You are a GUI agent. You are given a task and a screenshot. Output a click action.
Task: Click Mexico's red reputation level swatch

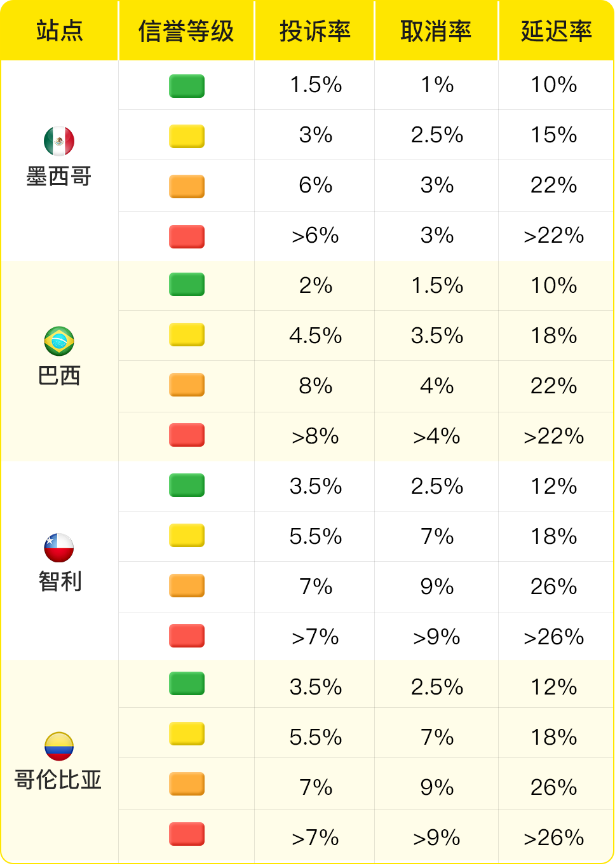click(187, 236)
